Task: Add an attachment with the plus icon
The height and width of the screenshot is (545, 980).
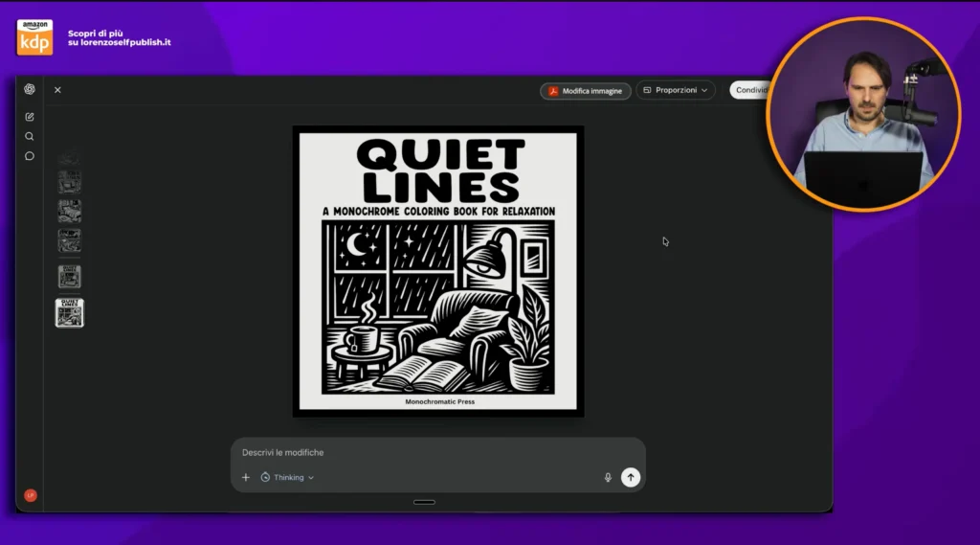Action: 246,477
